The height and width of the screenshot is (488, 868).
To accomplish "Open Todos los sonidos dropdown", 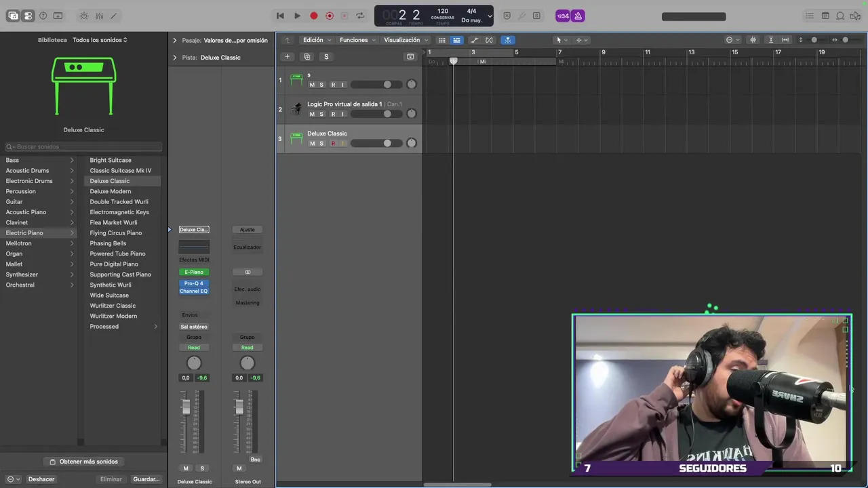I will [100, 40].
